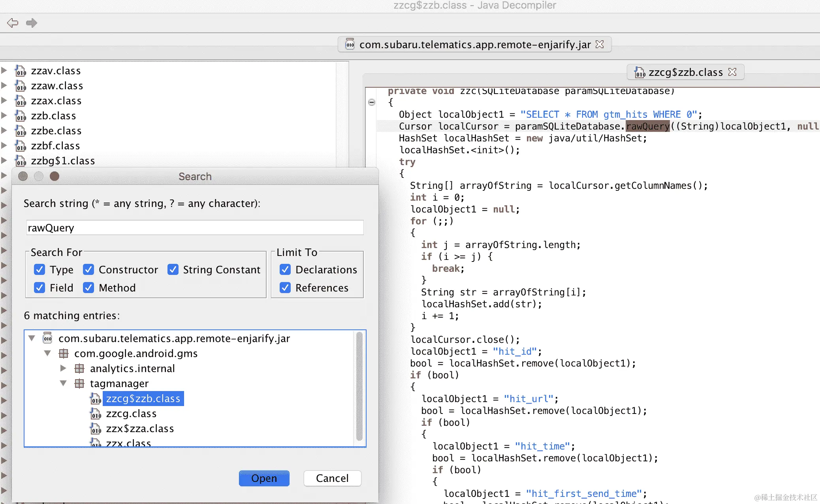Click the zzcg.class icon in results
Image resolution: width=820 pixels, height=504 pixels.
point(96,414)
